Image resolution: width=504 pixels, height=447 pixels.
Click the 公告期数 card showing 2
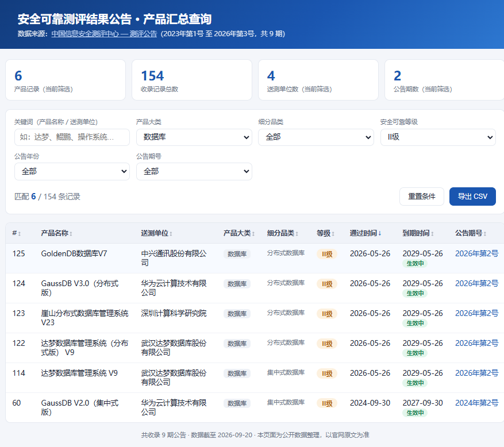click(445, 80)
